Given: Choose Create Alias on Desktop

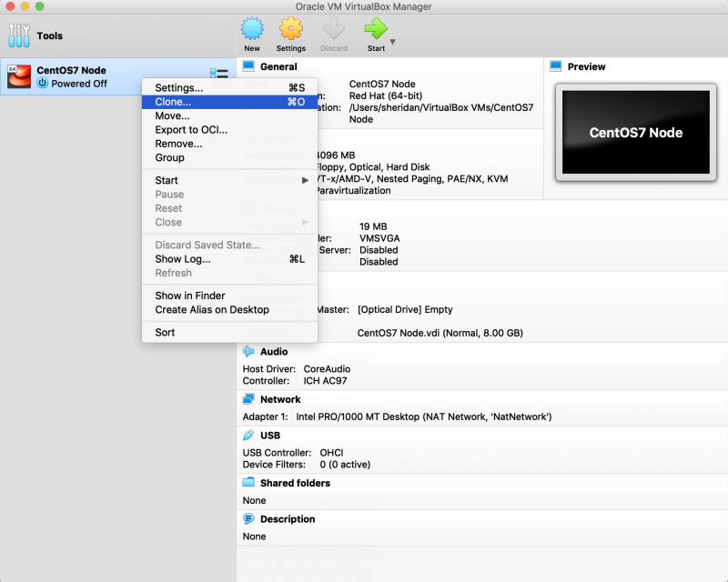Looking at the screenshot, I should 230,309.
